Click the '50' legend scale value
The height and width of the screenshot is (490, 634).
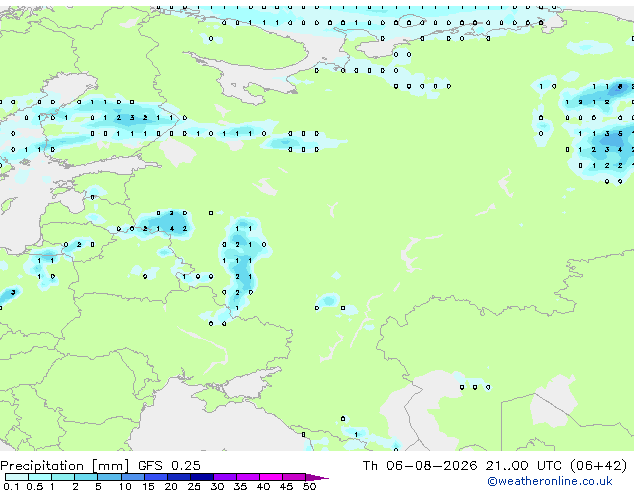click(309, 486)
